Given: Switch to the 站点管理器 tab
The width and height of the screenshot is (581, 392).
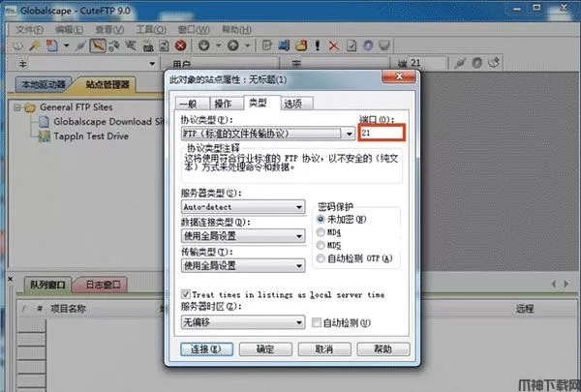Looking at the screenshot, I should [x=107, y=85].
